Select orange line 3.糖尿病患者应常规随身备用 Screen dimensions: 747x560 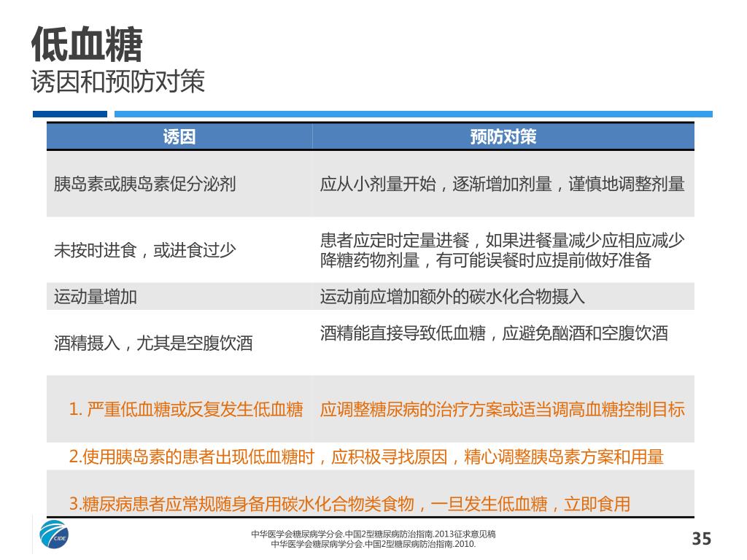349,504
